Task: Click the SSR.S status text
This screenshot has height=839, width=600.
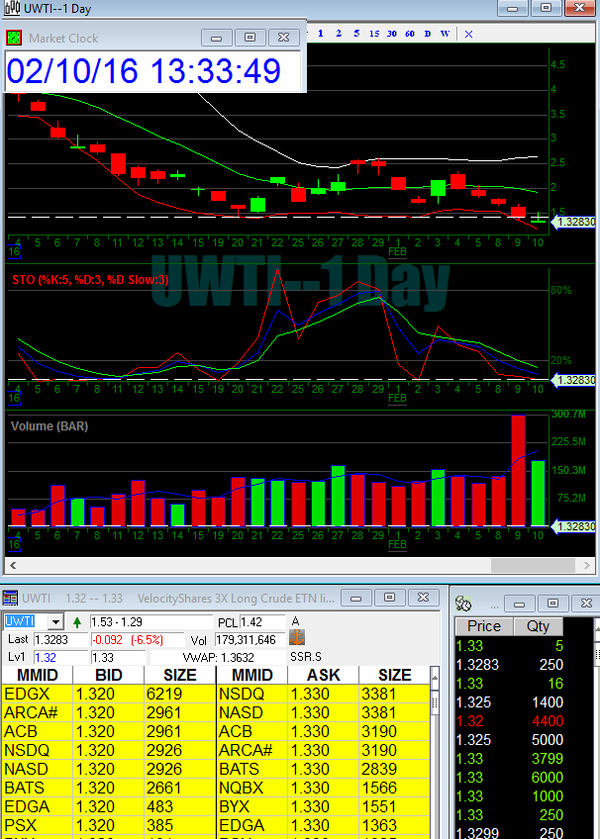Action: (x=306, y=657)
